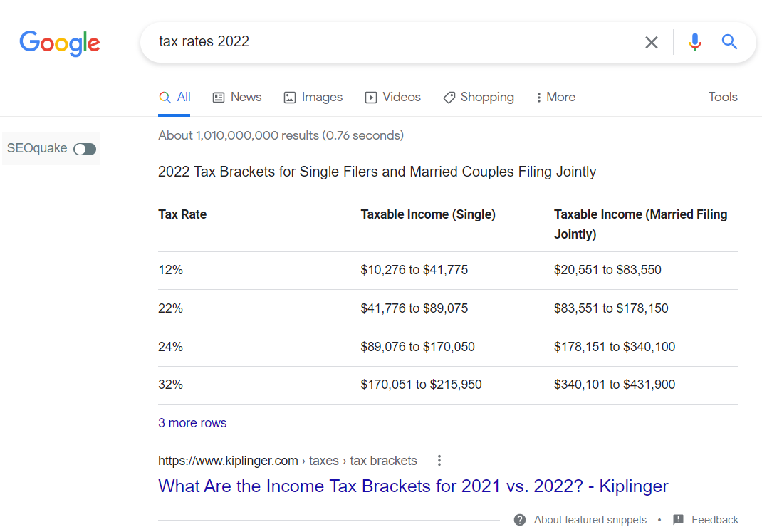Expand the table with 3 more rows

192,422
